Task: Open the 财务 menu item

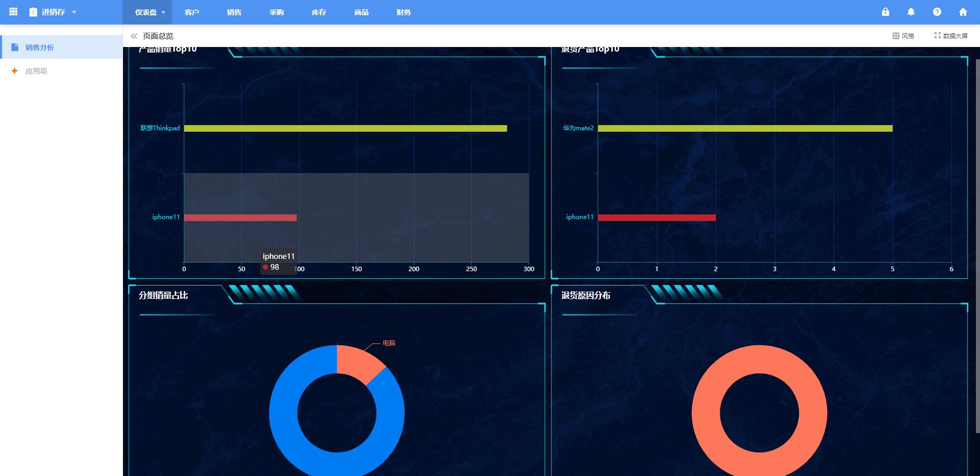Action: [404, 12]
